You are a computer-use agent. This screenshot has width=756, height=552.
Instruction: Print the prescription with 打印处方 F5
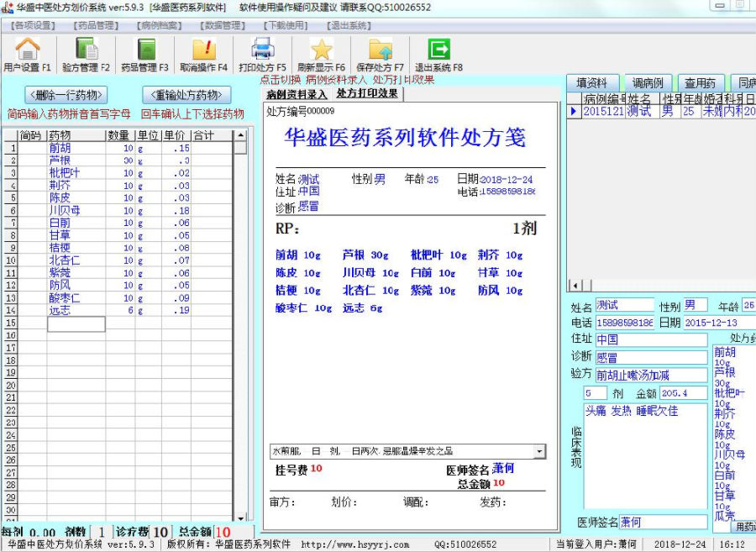pyautogui.click(x=262, y=54)
